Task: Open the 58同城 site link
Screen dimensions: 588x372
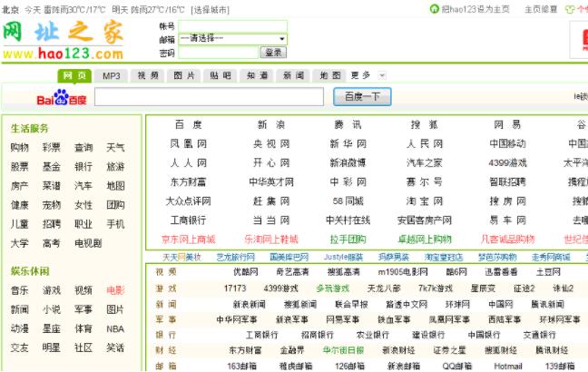Action: [348, 201]
